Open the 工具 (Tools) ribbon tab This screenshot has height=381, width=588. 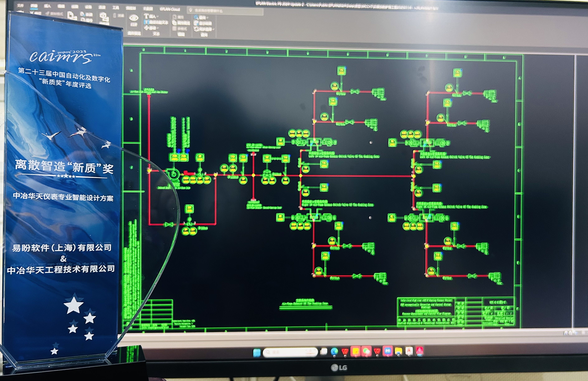[x=115, y=8]
